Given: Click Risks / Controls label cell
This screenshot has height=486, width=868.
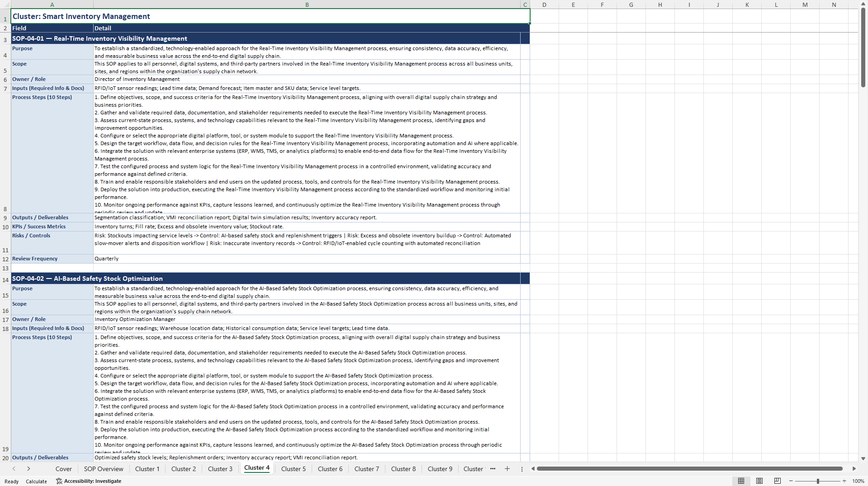Looking at the screenshot, I should 52,243.
